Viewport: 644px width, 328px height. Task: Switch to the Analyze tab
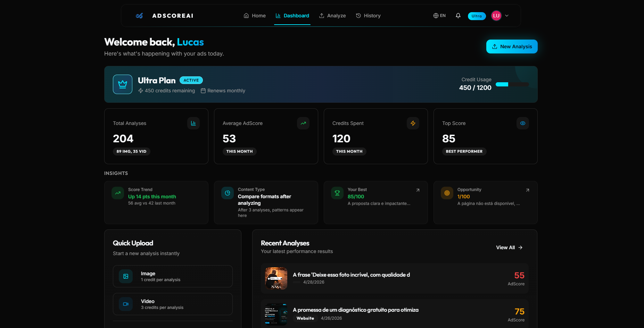pos(332,16)
